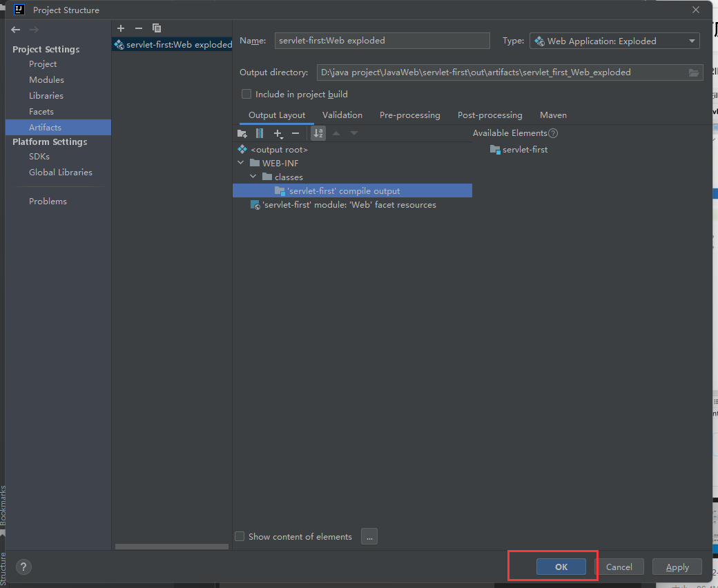Viewport: 718px width, 588px height.
Task: Check Show content of elements
Action: coord(240,536)
